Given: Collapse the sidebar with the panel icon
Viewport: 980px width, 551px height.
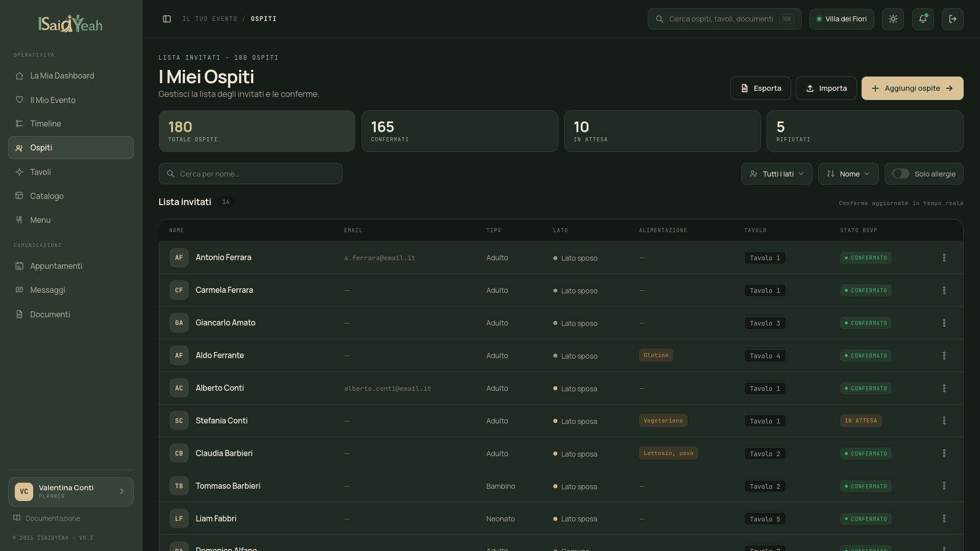Looking at the screenshot, I should [x=167, y=19].
